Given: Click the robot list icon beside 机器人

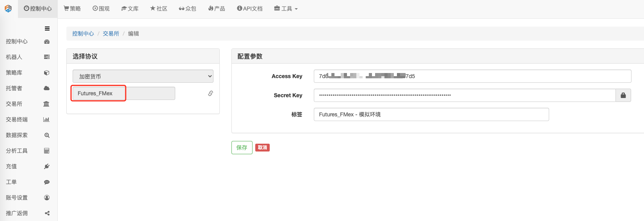Looking at the screenshot, I should coord(47,57).
